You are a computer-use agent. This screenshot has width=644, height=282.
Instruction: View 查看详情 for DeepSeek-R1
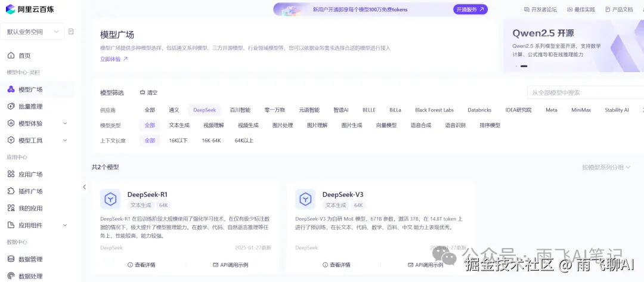point(141,265)
